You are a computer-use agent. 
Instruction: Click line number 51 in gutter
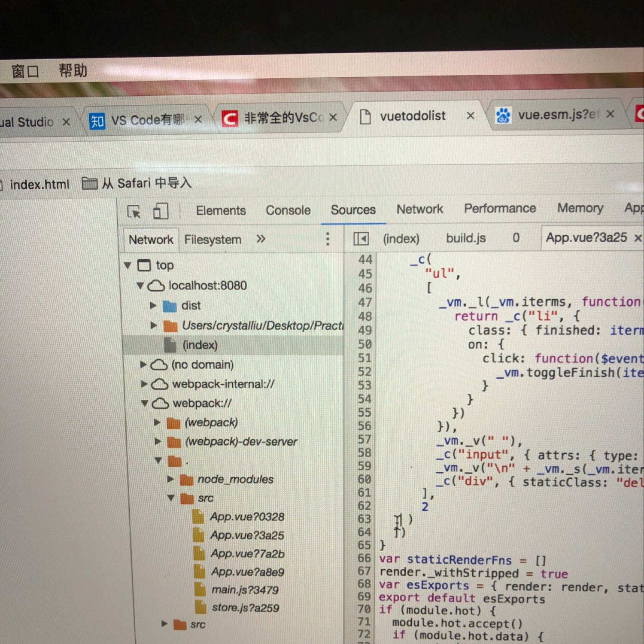[365, 358]
